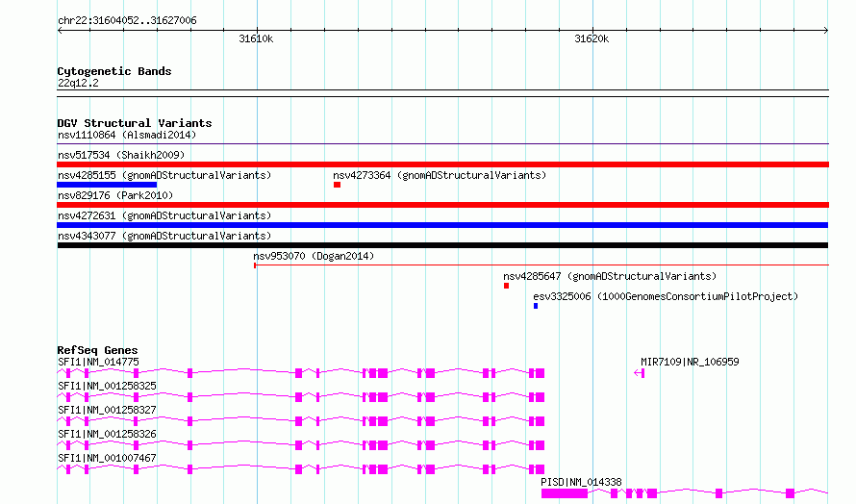Click the red bar under nsv517534

pos(442,164)
